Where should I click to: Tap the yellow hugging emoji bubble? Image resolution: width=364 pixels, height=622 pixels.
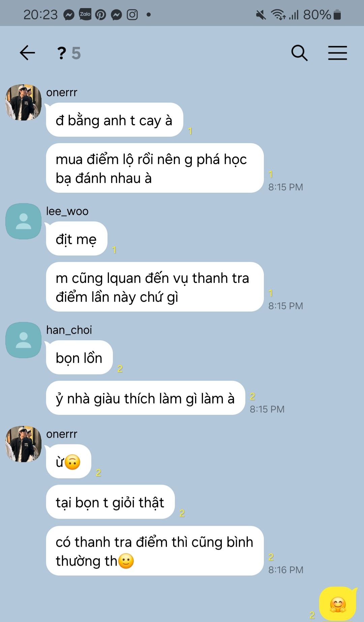click(338, 604)
